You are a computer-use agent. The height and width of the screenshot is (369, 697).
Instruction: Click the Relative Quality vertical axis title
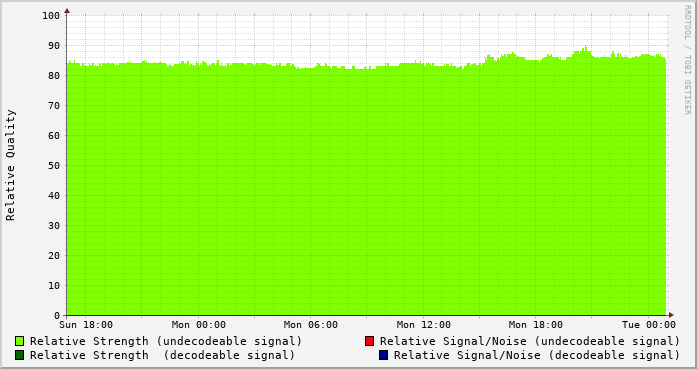(11, 165)
